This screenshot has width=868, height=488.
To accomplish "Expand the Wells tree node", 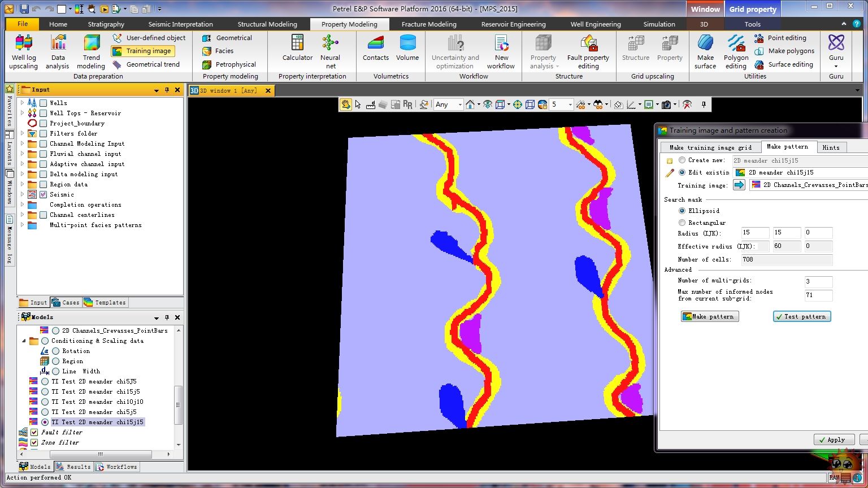I will 22,103.
